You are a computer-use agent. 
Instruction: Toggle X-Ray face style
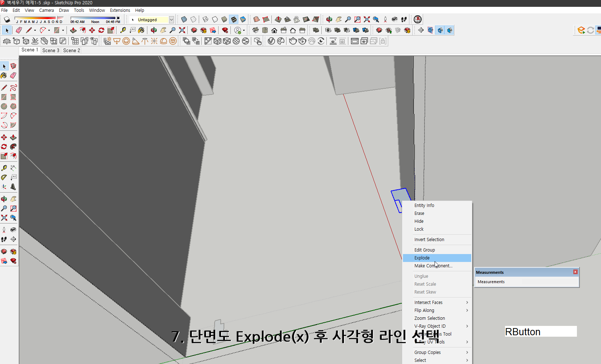184,19
